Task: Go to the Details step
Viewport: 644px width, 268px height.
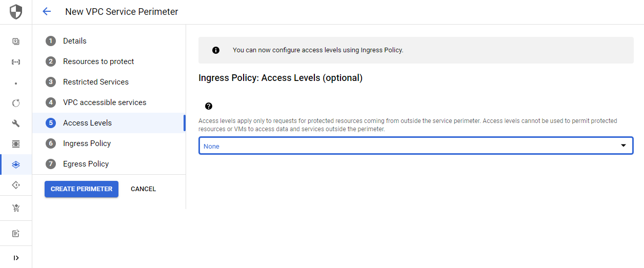Action: 109,41
